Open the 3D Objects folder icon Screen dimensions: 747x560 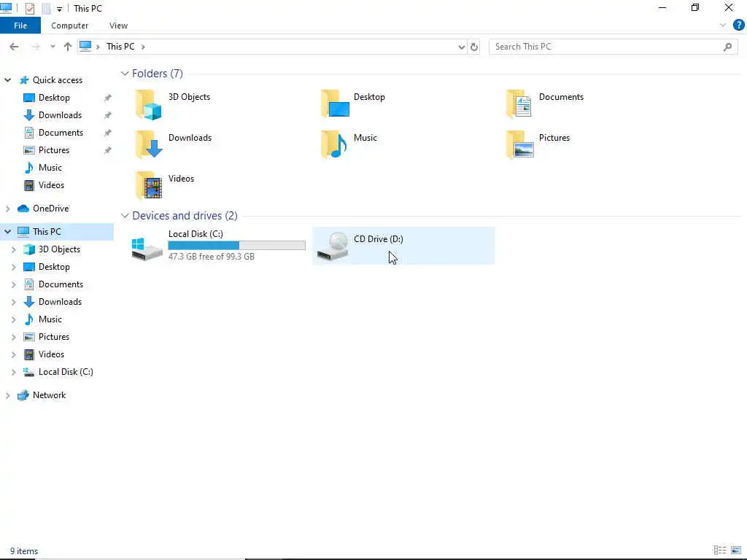[x=149, y=104]
